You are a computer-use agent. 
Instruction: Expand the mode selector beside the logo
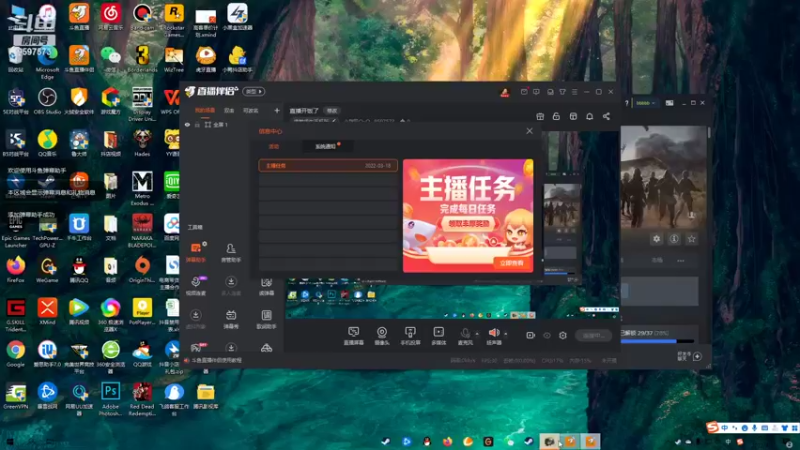pos(254,92)
